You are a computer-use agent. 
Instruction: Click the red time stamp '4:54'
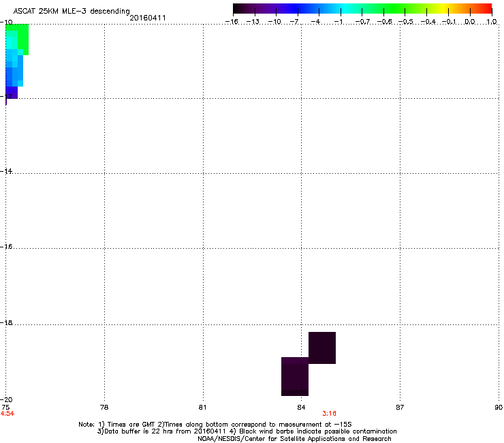[x=7, y=414]
